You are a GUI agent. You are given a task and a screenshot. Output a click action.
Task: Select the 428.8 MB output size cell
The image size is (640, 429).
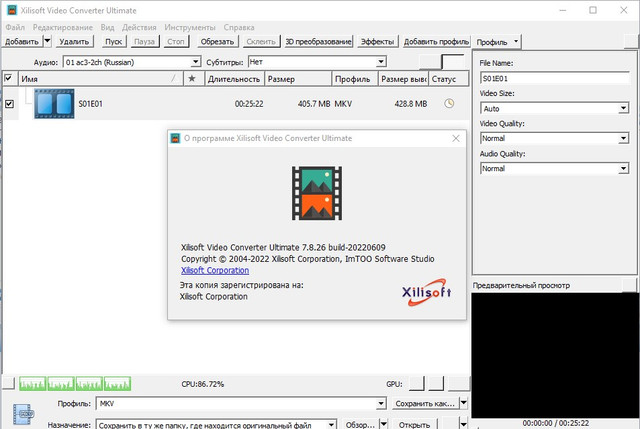click(x=411, y=104)
